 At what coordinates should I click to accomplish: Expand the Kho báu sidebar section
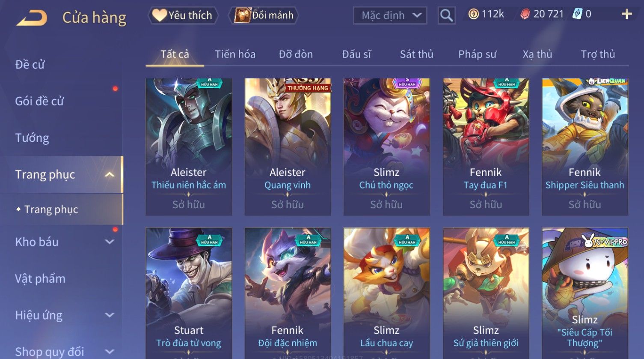[x=110, y=242]
